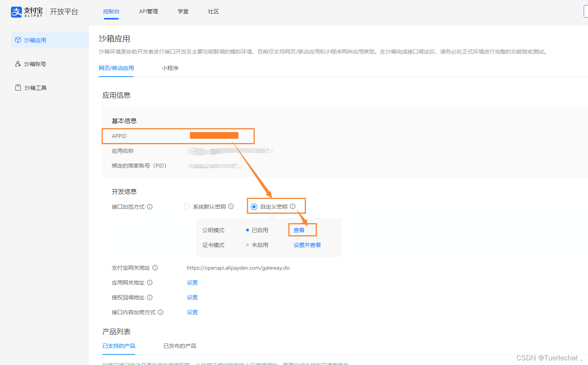
Task: Open the 社区 top navigation item
Action: (213, 11)
